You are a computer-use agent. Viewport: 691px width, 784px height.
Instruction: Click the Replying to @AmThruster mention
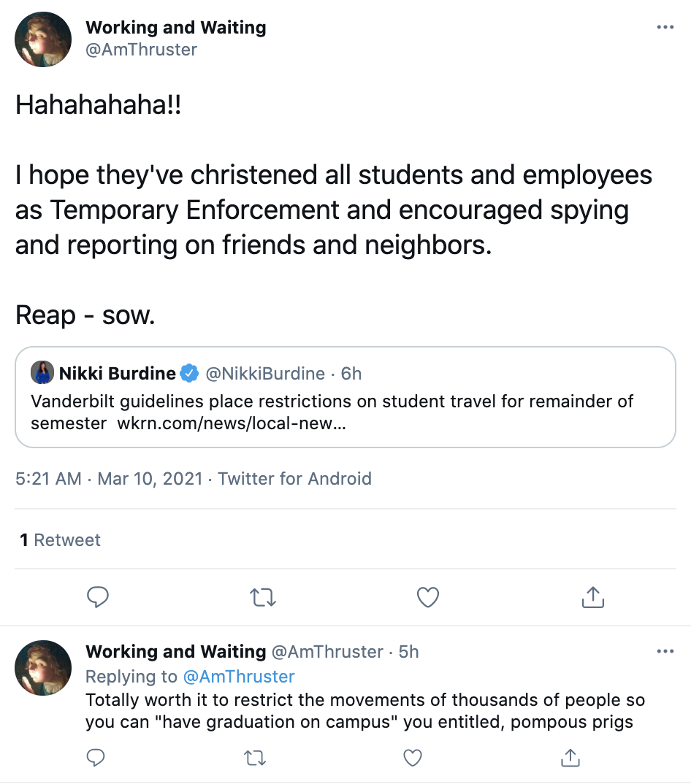click(x=238, y=676)
